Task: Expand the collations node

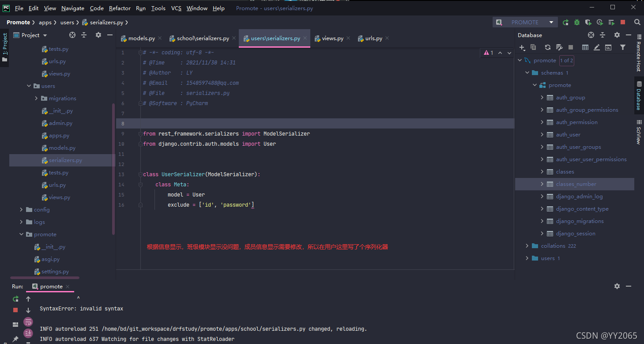Action: click(527, 246)
